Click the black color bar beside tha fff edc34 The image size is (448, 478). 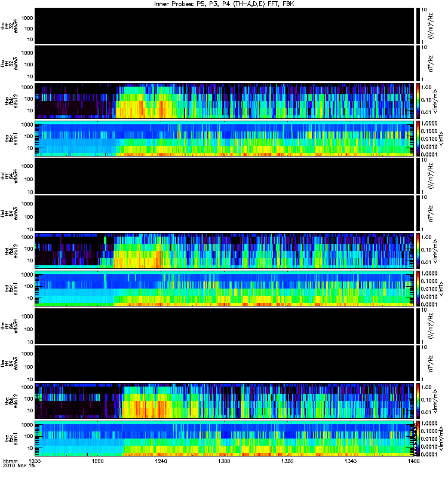(418, 26)
